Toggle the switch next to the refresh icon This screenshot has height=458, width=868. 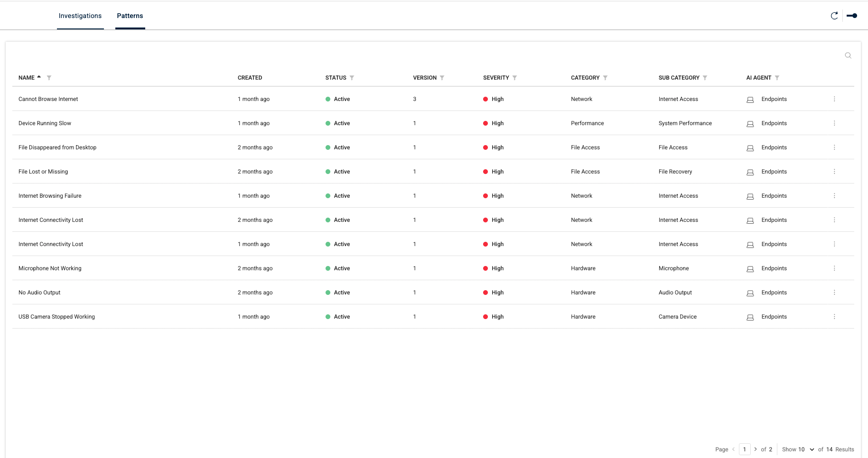852,16
